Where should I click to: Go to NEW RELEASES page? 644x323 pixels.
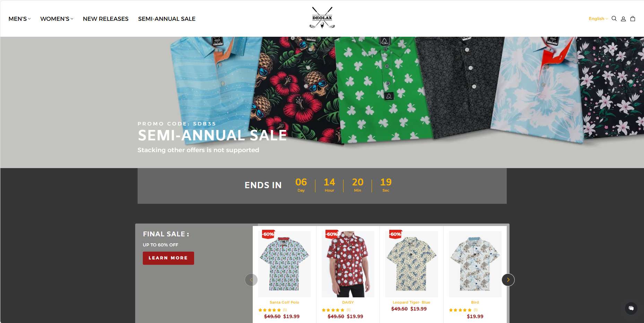(106, 19)
